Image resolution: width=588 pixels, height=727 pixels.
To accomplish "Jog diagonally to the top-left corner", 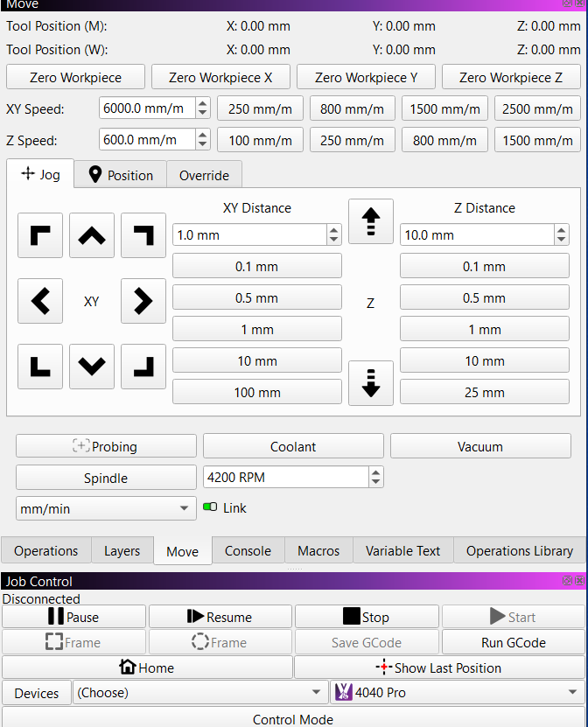I will pyautogui.click(x=40, y=235).
